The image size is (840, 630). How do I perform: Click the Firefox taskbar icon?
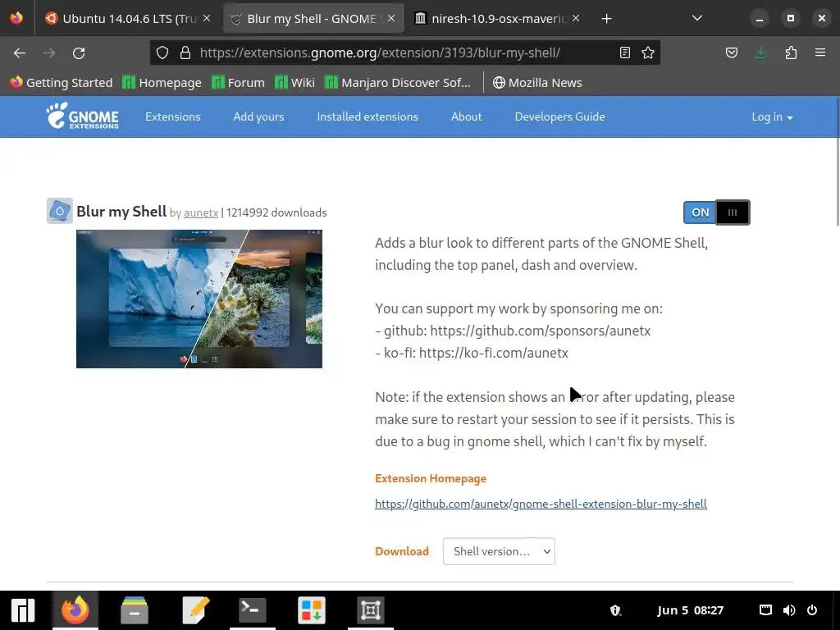[75, 610]
